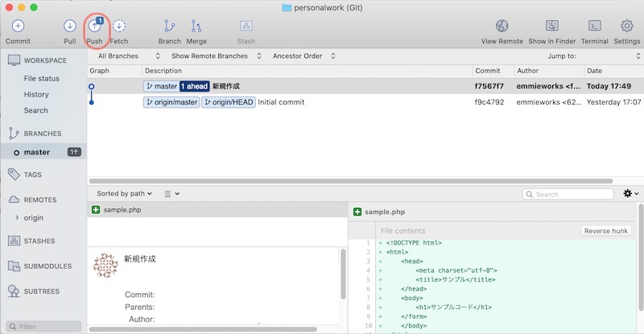Image resolution: width=644 pixels, height=334 pixels.
Task: Click the diff pane vertical scrollbar
Action: [x=641, y=258]
